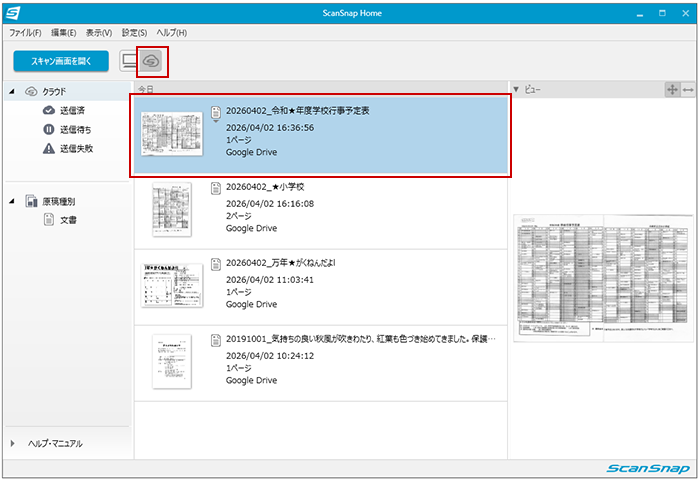The width and height of the screenshot is (700, 480).
Task: Click the 文書 document icon in sidebar
Action: [x=49, y=219]
